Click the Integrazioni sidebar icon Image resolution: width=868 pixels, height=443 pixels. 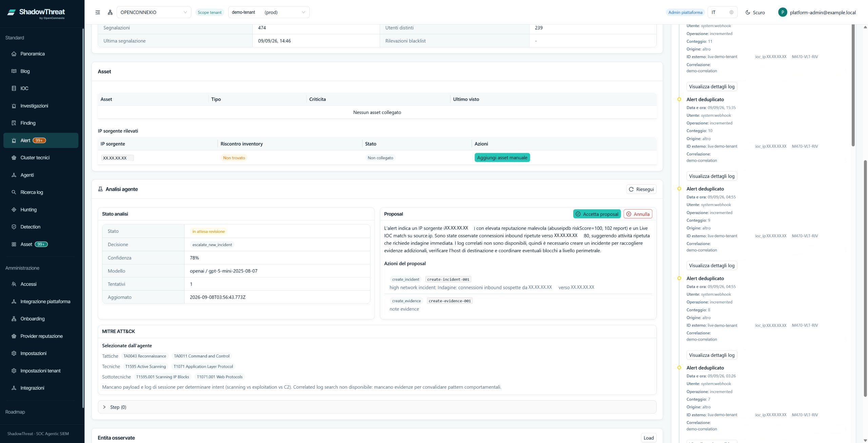(x=14, y=388)
